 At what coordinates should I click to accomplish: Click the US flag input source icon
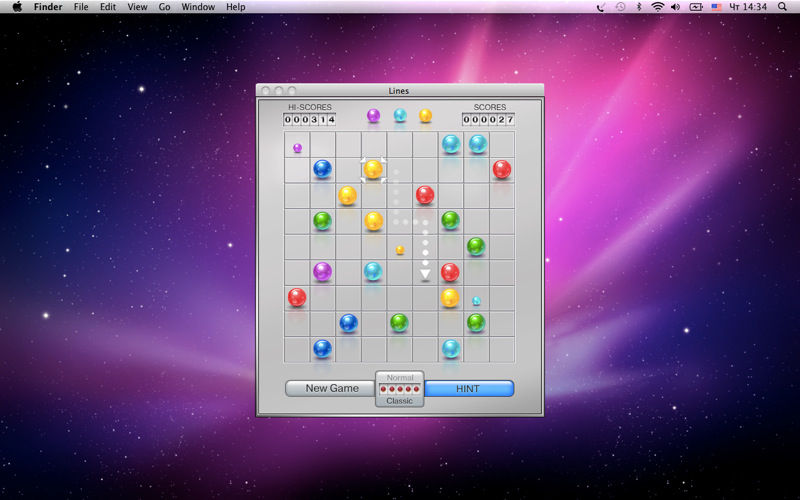pyautogui.click(x=716, y=7)
